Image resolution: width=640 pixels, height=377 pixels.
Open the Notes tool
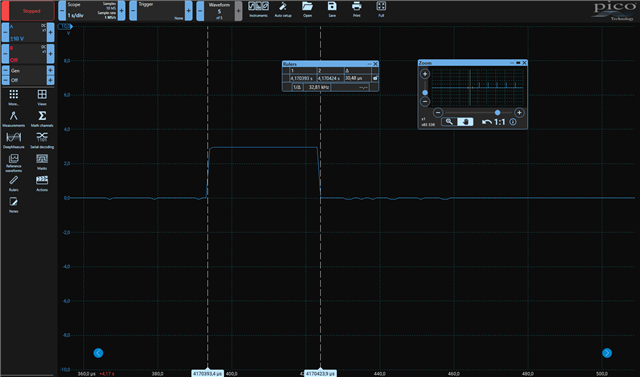click(x=13, y=205)
